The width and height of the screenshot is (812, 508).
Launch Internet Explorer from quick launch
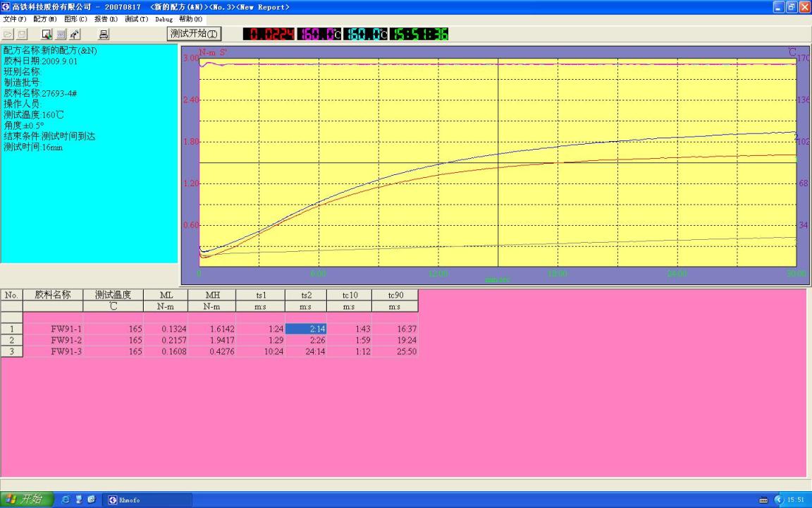pos(66,500)
